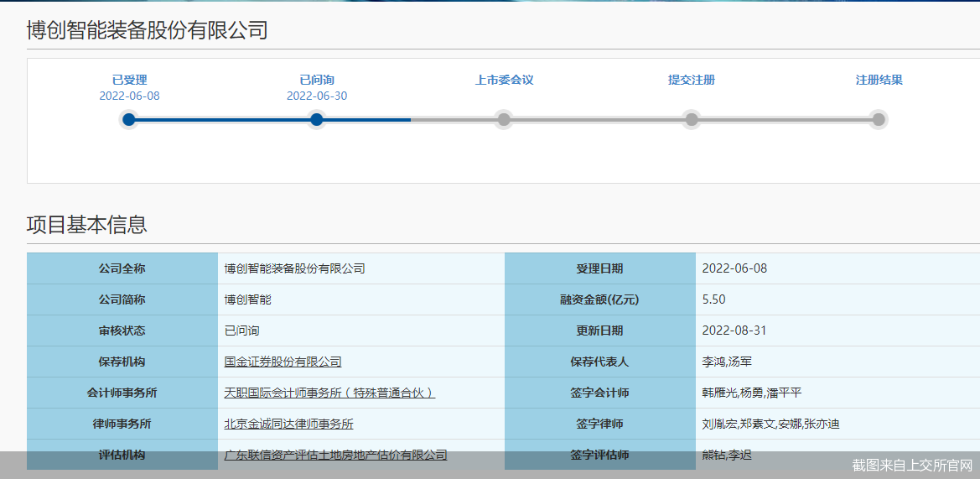
Task: Click the 签字会计师 header cell
Action: 600,393
